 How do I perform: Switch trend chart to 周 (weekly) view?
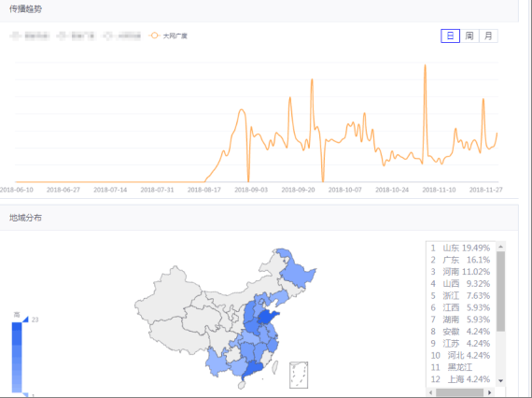point(469,36)
